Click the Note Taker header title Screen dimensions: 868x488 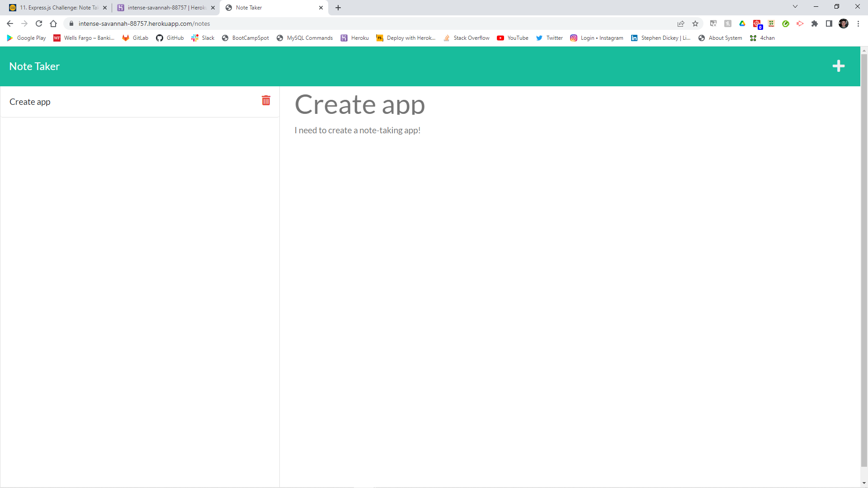34,66
